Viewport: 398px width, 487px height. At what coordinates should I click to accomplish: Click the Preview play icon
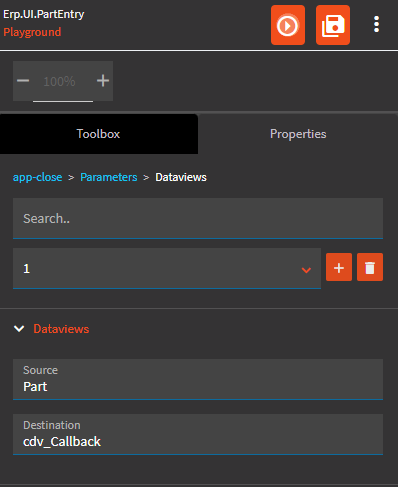pyautogui.click(x=288, y=25)
